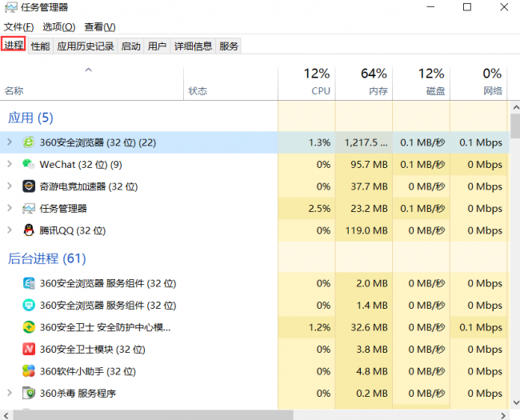The image size is (520, 420).
Task: Select the 360安全卫士模块 (32 位) row name
Action: 93,350
